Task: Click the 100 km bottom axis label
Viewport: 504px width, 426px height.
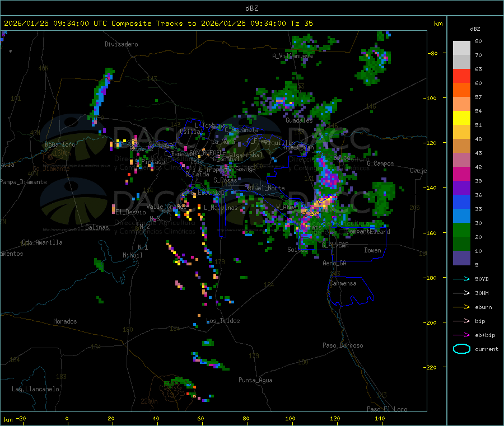Action: [290, 418]
